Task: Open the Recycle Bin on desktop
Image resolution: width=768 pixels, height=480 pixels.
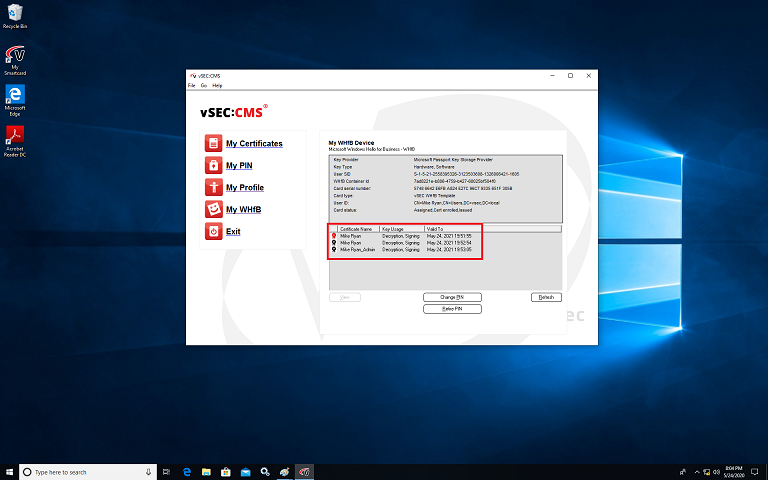Action: pos(15,14)
